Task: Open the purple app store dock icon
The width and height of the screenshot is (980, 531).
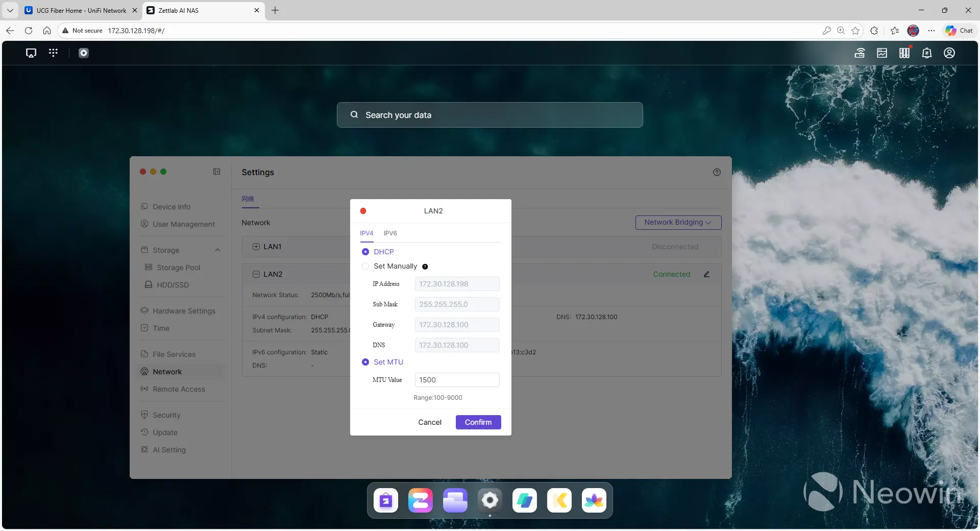Action: 386,500
